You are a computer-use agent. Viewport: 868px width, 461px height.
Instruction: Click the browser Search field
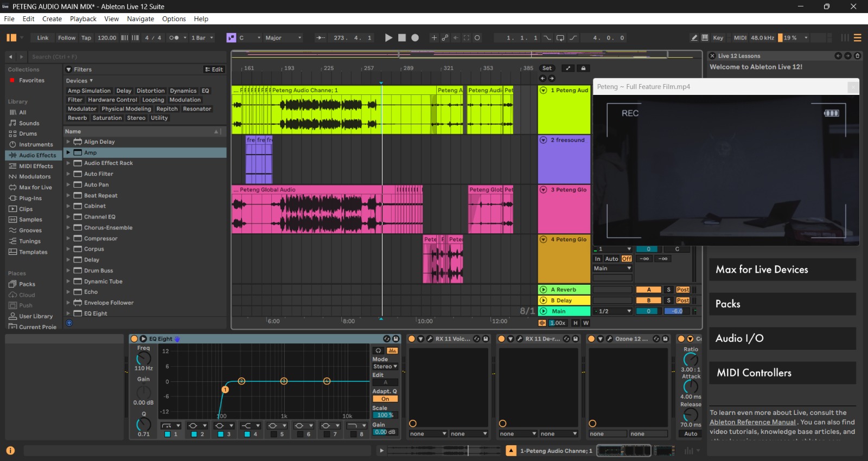[127, 56]
